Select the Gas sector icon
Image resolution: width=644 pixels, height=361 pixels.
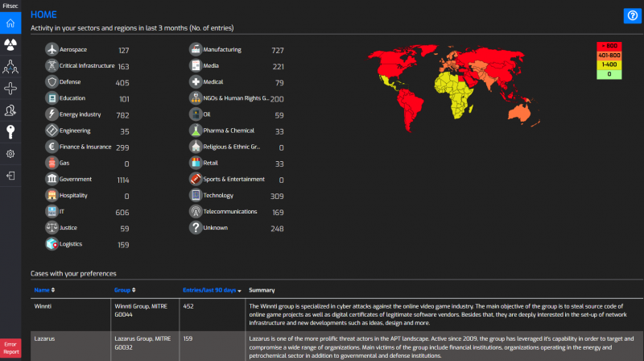pos(52,163)
